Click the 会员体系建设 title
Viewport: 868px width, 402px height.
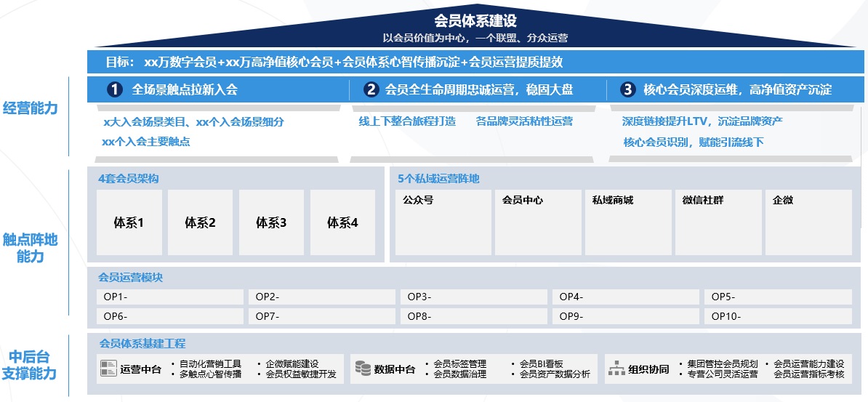pyautogui.click(x=475, y=21)
